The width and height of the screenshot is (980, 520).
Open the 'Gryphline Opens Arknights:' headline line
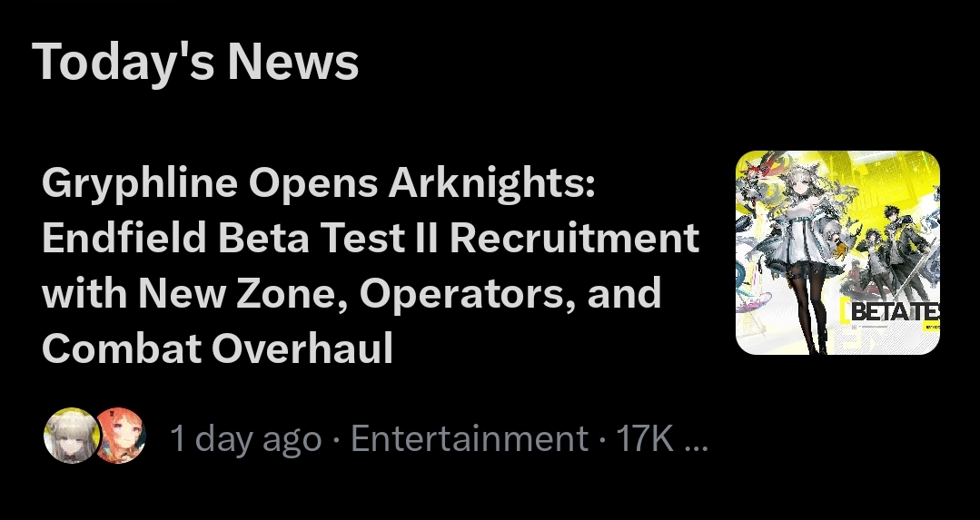coord(319,184)
